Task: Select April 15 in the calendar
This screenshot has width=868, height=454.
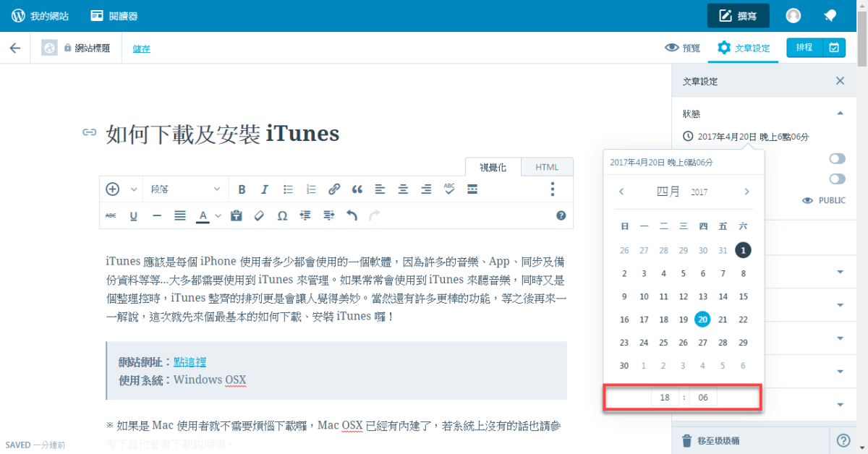Action: coord(743,296)
